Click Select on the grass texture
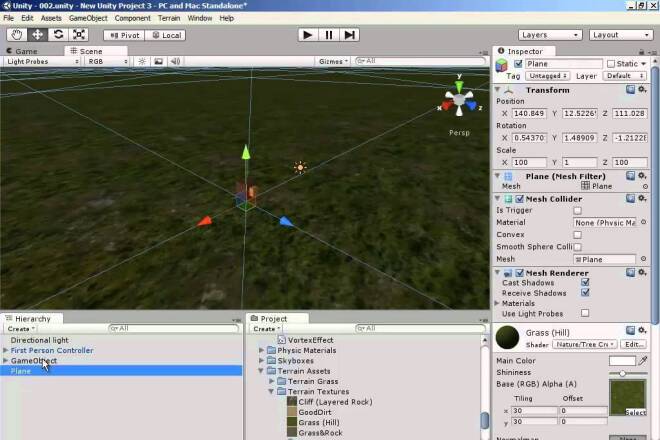 pyautogui.click(x=635, y=412)
